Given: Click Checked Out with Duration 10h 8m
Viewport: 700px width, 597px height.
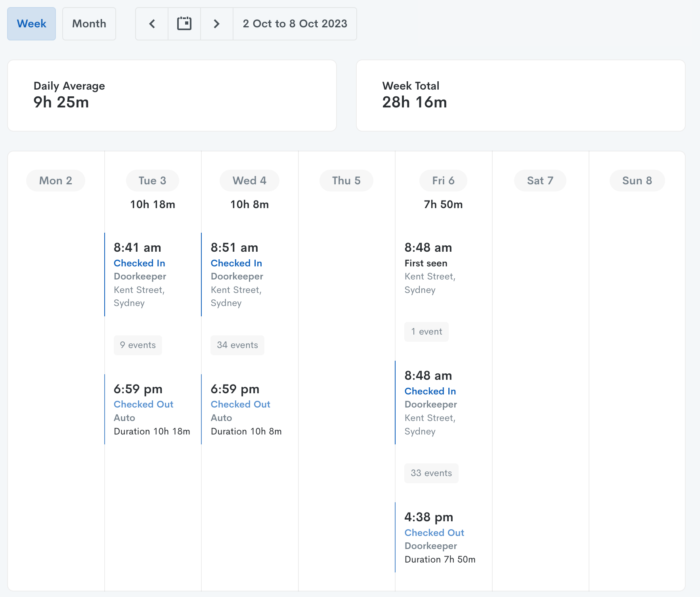Looking at the screenshot, I should [x=241, y=404].
